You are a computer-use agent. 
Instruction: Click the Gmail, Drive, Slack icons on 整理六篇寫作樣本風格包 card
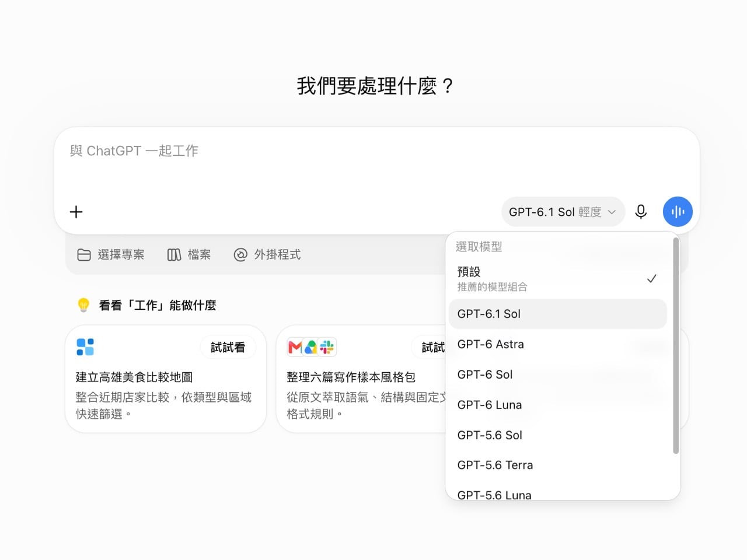[x=312, y=347]
